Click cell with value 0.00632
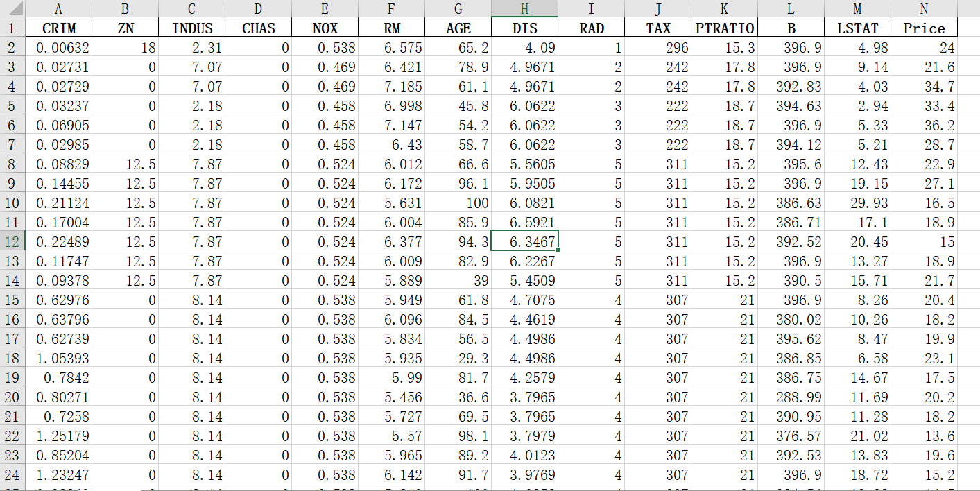 [58, 48]
